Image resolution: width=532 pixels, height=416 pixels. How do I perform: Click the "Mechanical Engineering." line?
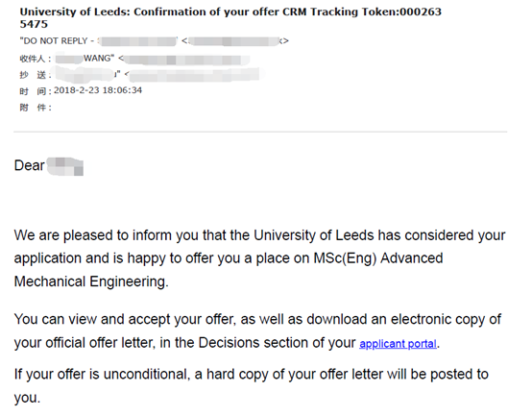[91, 281]
